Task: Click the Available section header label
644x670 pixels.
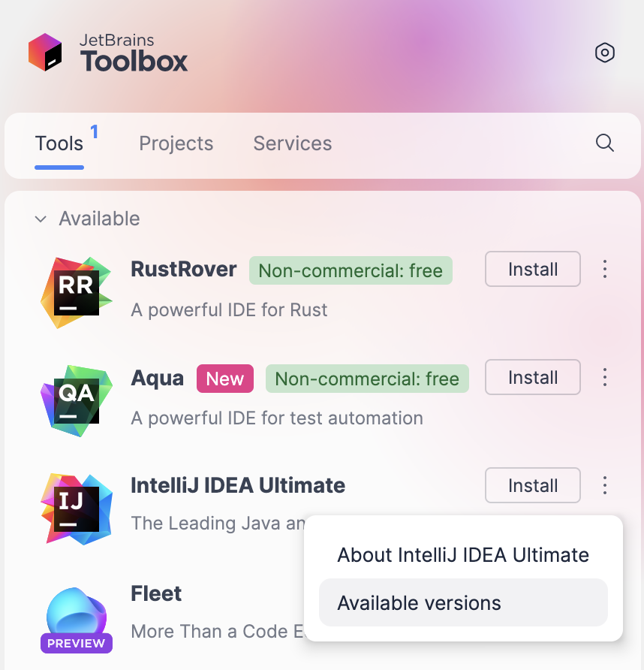Action: [x=99, y=219]
